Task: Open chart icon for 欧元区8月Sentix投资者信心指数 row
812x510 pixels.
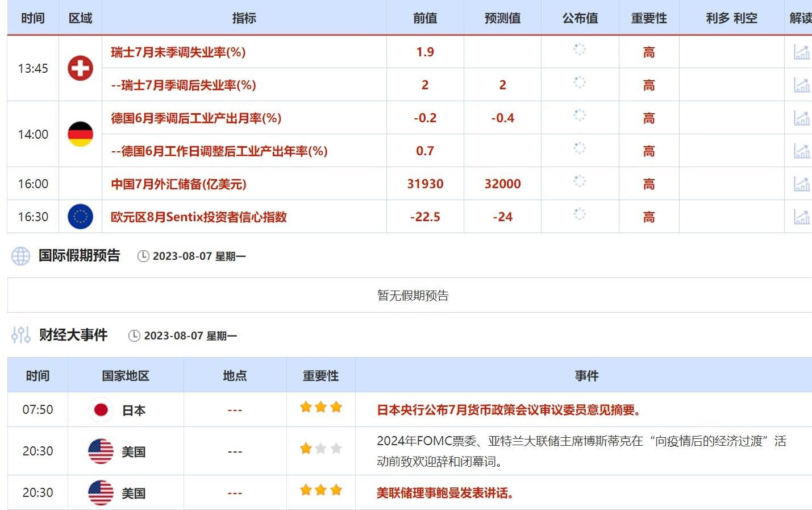Action: (801, 217)
